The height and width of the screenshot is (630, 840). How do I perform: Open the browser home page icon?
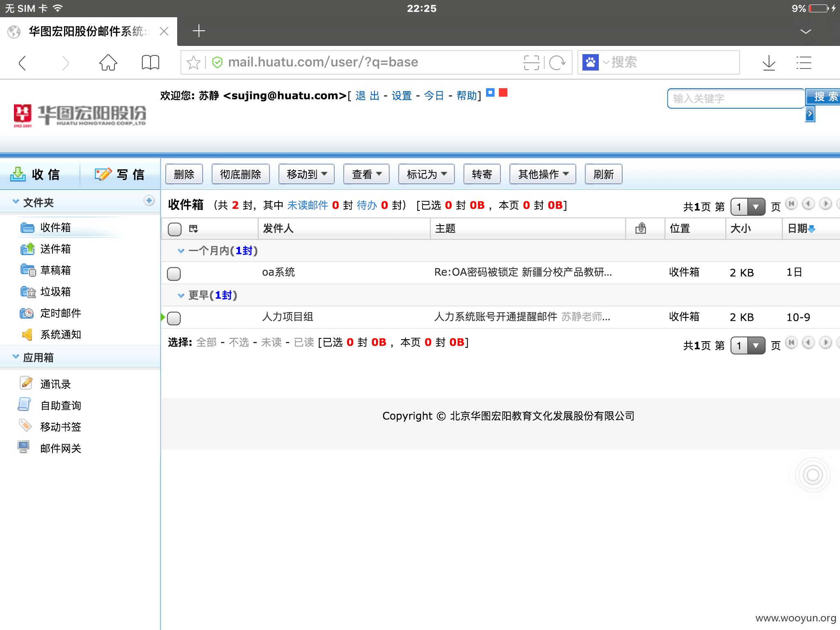click(x=108, y=63)
